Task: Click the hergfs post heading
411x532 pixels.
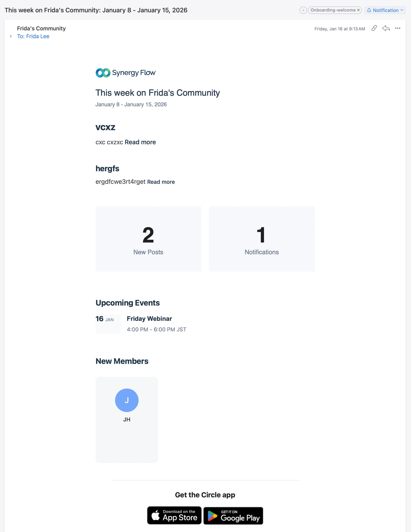Action: click(107, 169)
